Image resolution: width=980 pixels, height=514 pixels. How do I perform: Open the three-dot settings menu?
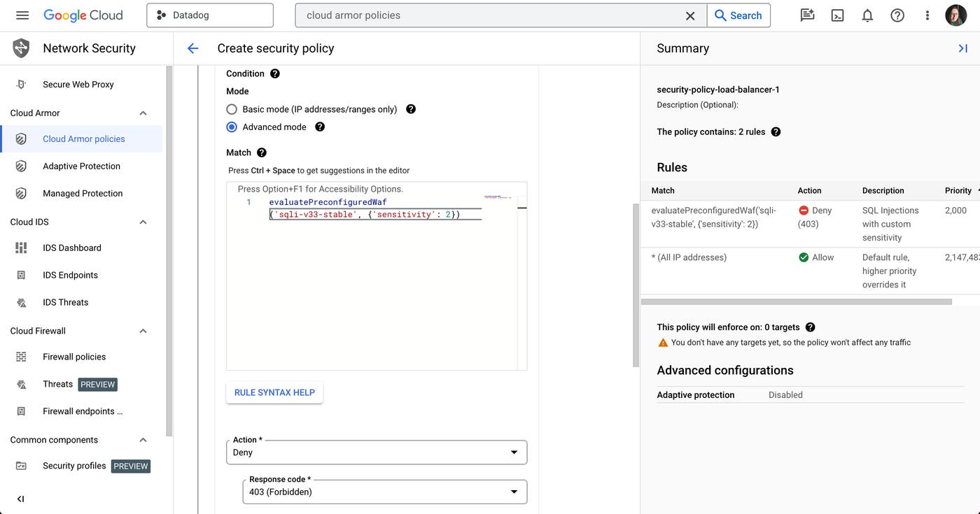pyautogui.click(x=927, y=15)
